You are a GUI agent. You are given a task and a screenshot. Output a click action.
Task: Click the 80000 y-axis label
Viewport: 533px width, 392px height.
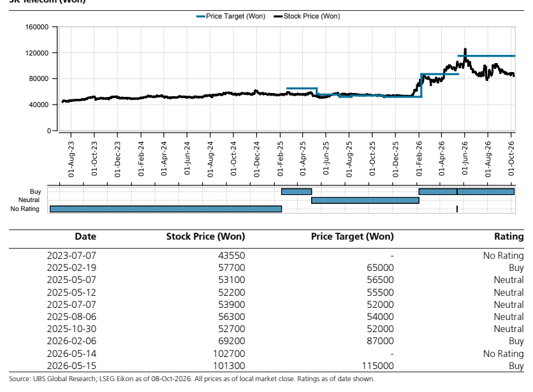(x=39, y=79)
